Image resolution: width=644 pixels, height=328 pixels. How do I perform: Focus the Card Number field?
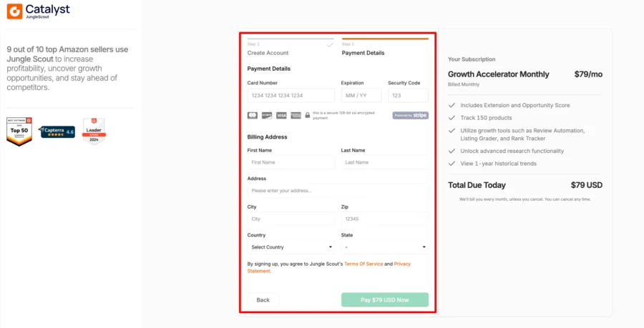pos(291,96)
